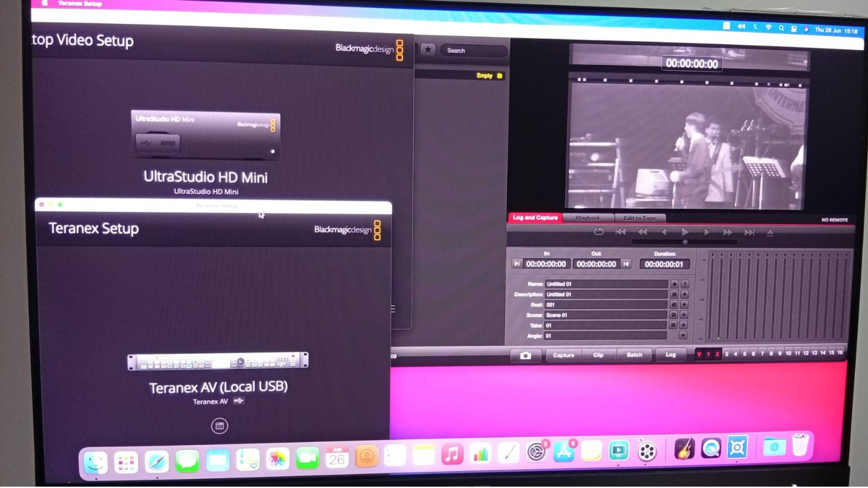Enable audio channel 3
Screen dimensions: 868x488
coord(726,354)
